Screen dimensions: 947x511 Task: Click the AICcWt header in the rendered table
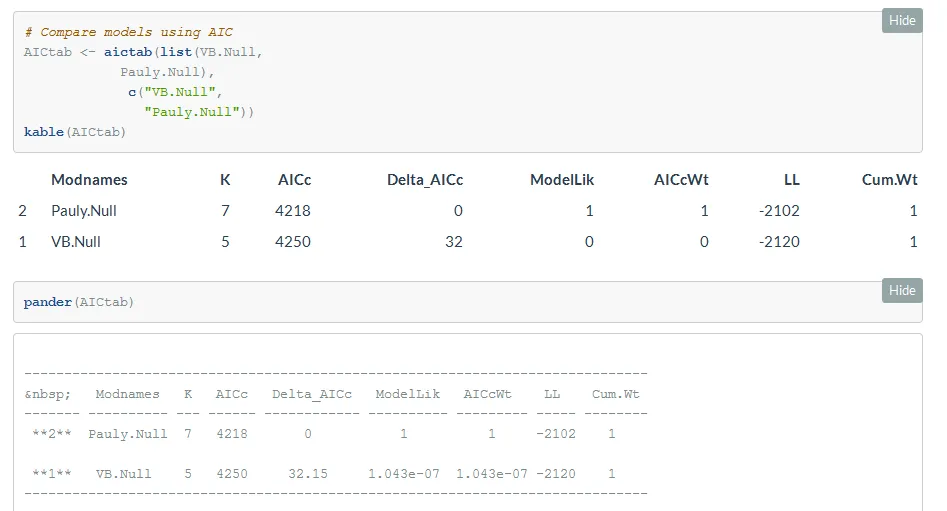(681, 180)
